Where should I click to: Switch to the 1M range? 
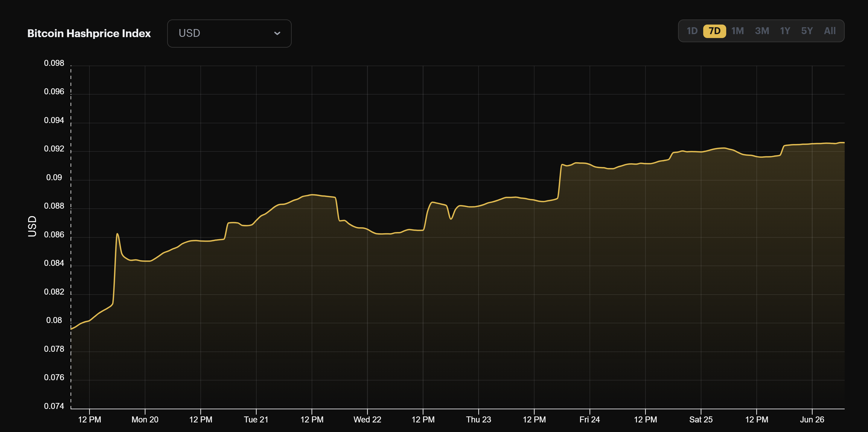pos(738,31)
